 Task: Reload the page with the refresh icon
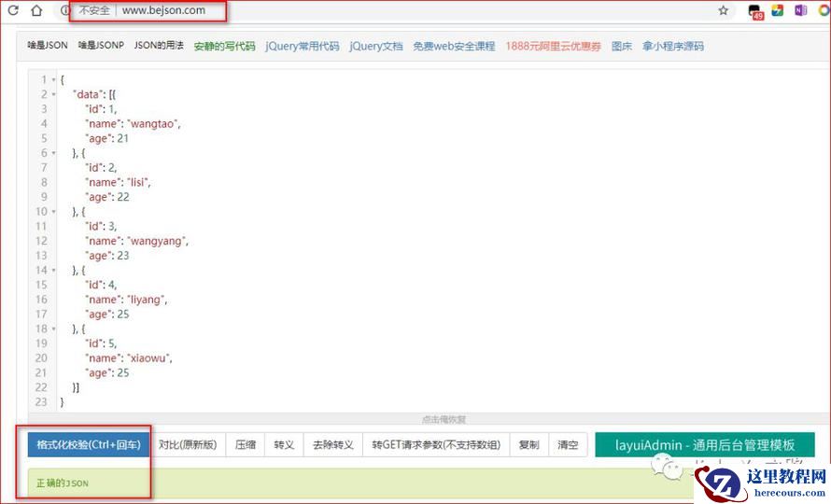[x=13, y=10]
